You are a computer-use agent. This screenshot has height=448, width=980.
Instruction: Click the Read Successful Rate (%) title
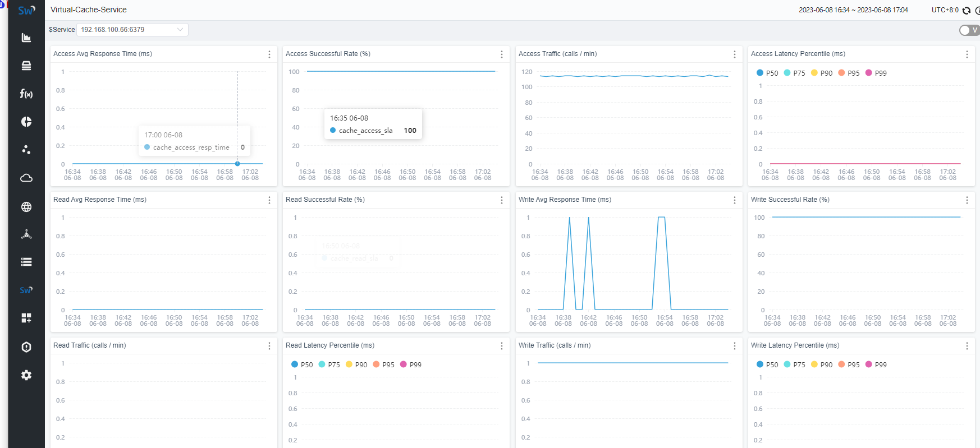(325, 200)
